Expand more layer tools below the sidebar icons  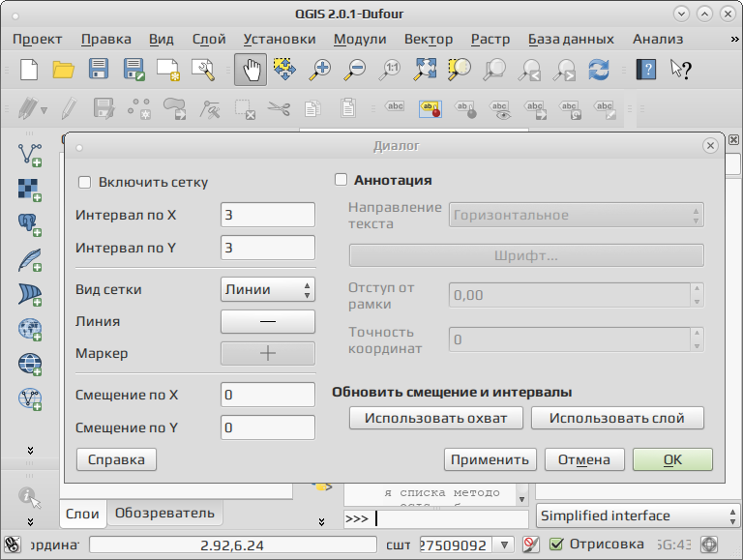[30, 450]
